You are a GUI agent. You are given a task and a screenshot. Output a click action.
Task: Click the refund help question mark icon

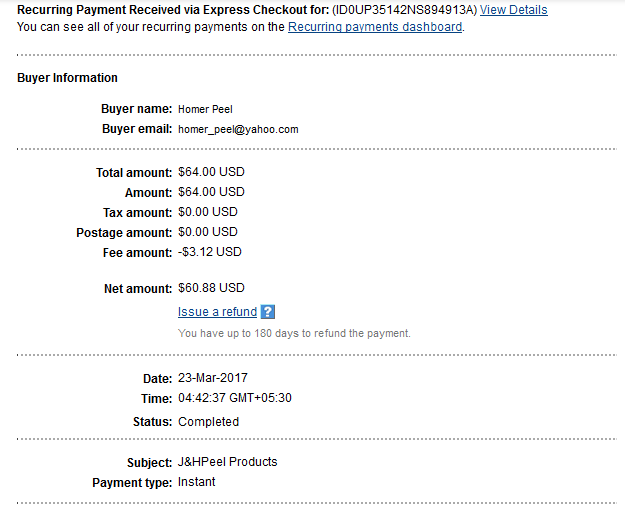pyautogui.click(x=267, y=312)
